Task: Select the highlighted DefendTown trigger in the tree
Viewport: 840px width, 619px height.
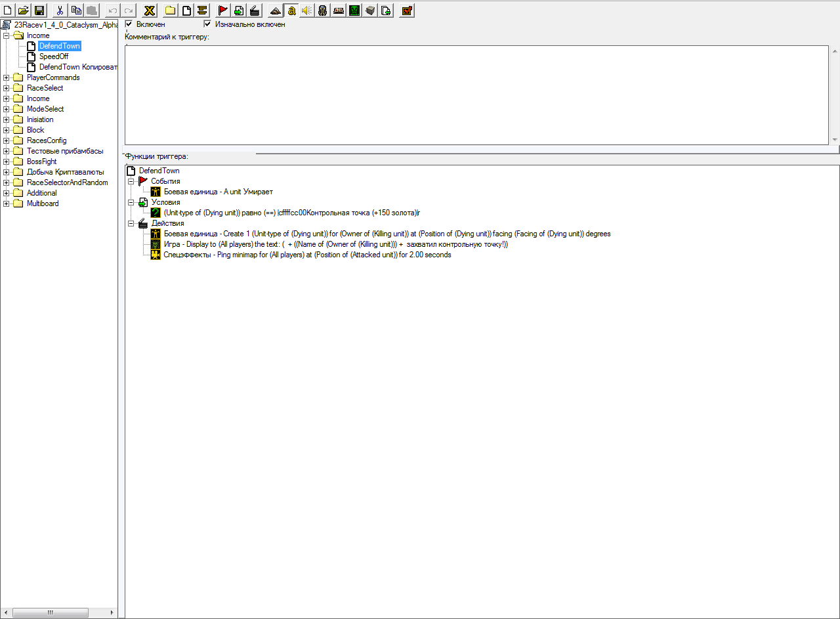Action: (x=59, y=46)
